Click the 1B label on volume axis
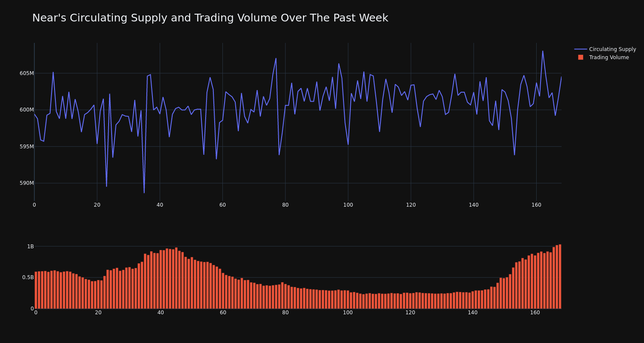 30,247
